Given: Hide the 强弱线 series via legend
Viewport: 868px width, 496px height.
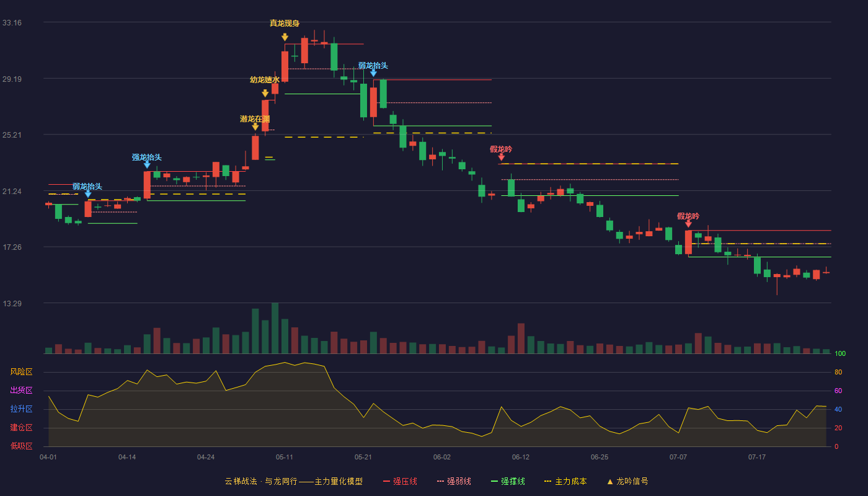Looking at the screenshot, I should (454, 481).
